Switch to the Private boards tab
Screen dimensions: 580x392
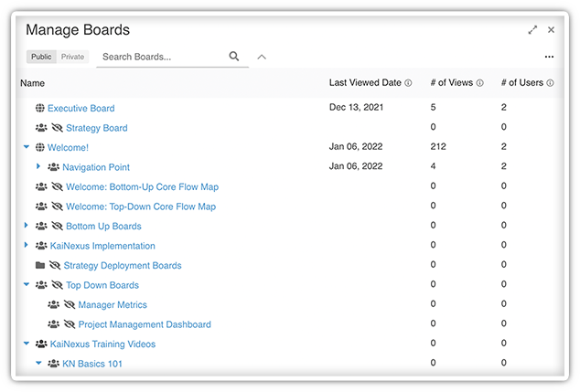click(72, 57)
